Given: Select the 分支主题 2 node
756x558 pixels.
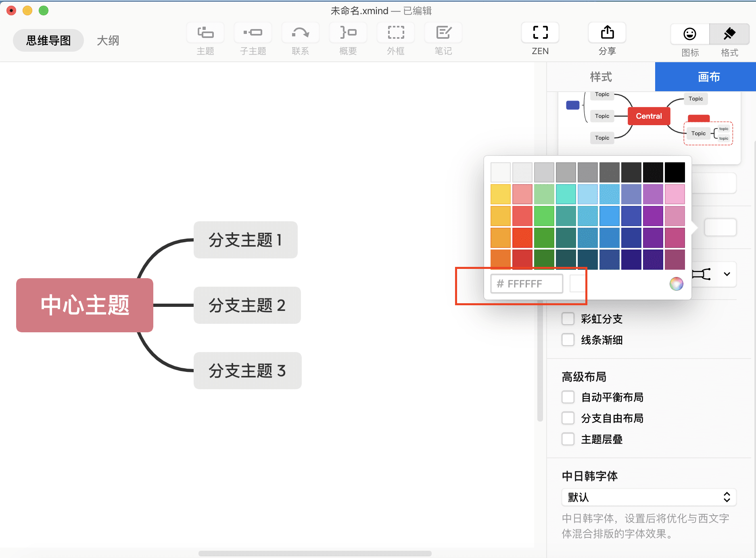Looking at the screenshot, I should (247, 305).
